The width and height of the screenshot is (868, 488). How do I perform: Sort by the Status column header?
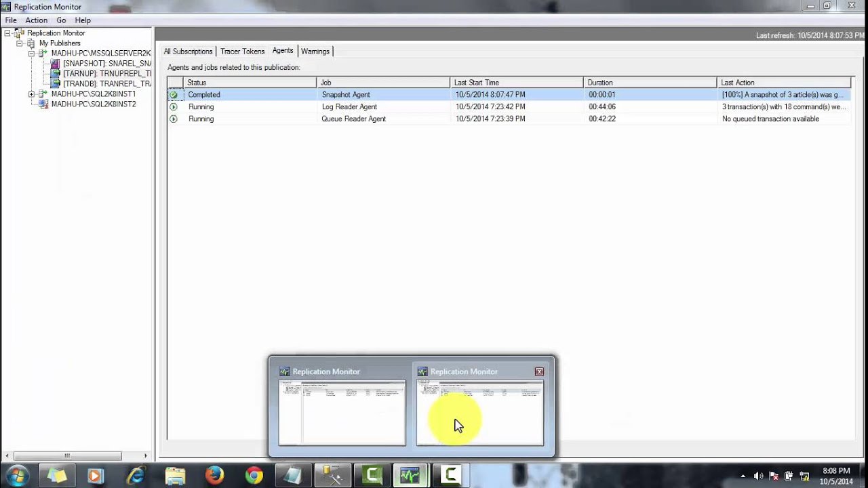tap(250, 83)
